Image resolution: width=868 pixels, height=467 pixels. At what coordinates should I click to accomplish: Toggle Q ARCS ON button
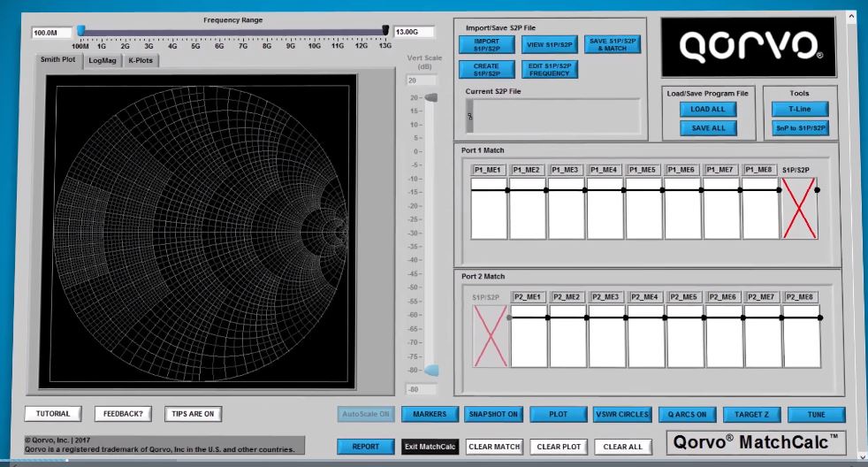687,414
